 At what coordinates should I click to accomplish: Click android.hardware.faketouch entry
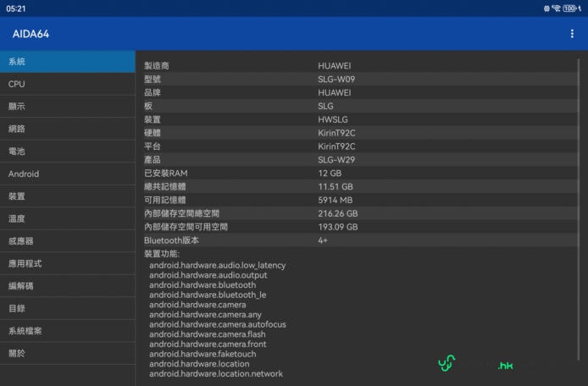coord(202,354)
